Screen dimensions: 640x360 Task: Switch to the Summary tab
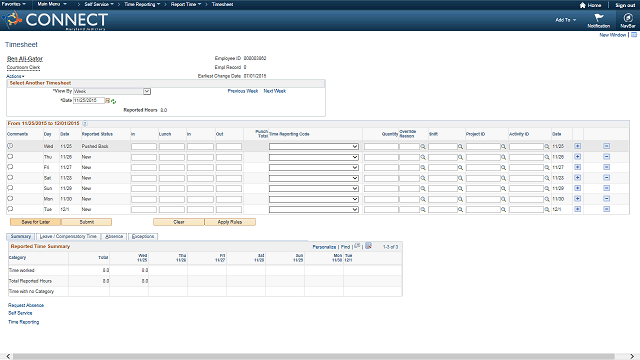click(21, 236)
